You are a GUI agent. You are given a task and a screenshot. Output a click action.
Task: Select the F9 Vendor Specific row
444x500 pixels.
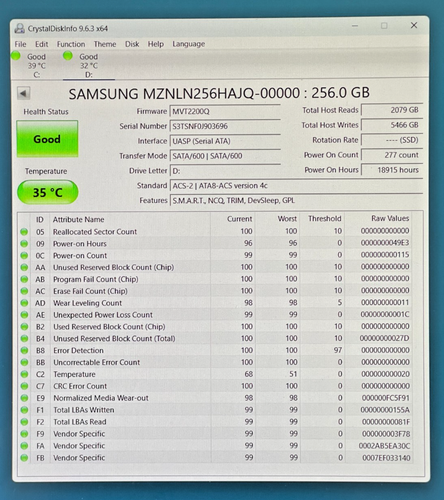pos(216,434)
